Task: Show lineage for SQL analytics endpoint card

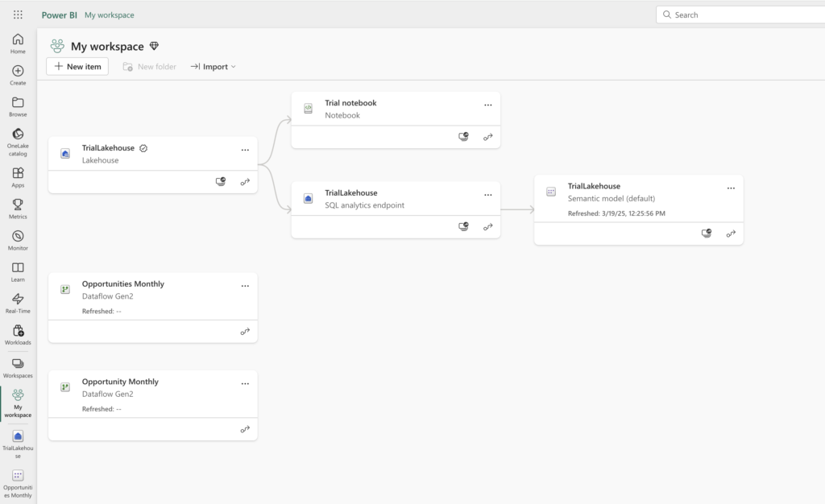Action: [x=488, y=227]
